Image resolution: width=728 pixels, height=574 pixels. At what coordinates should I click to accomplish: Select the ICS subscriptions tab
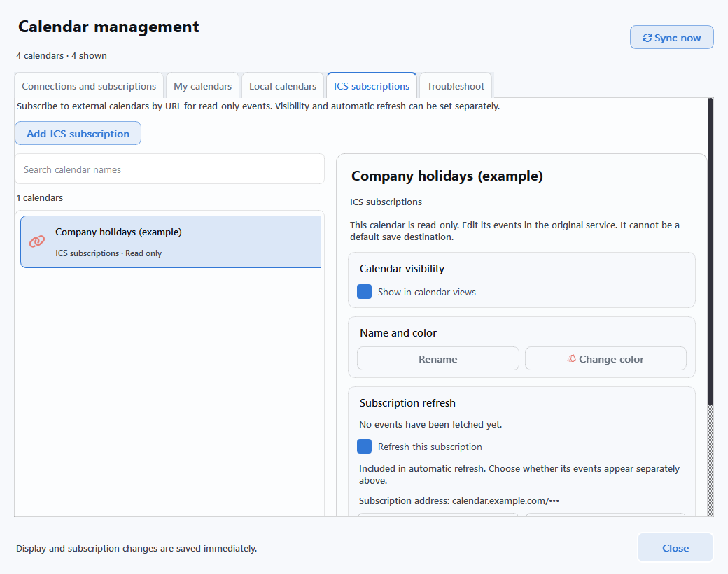372,86
